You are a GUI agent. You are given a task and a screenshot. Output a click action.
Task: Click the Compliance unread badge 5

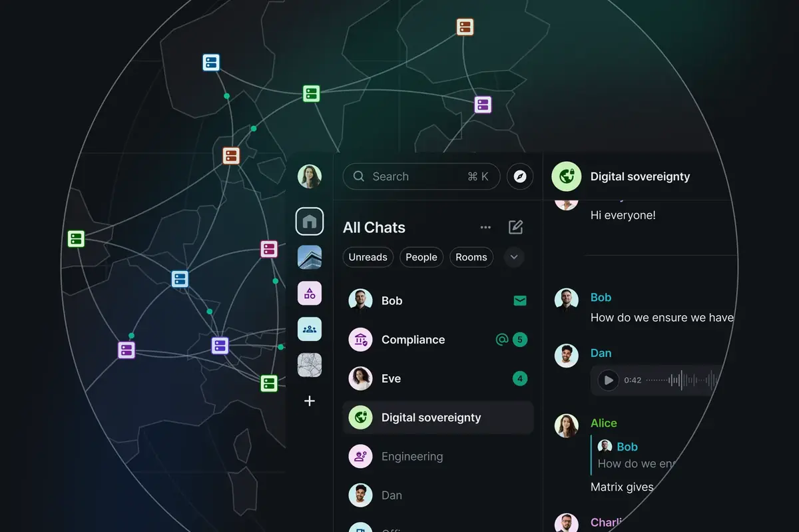coord(520,340)
